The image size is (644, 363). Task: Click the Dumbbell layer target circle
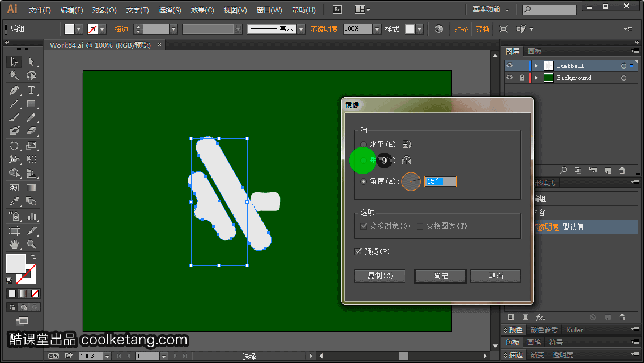pyautogui.click(x=624, y=66)
